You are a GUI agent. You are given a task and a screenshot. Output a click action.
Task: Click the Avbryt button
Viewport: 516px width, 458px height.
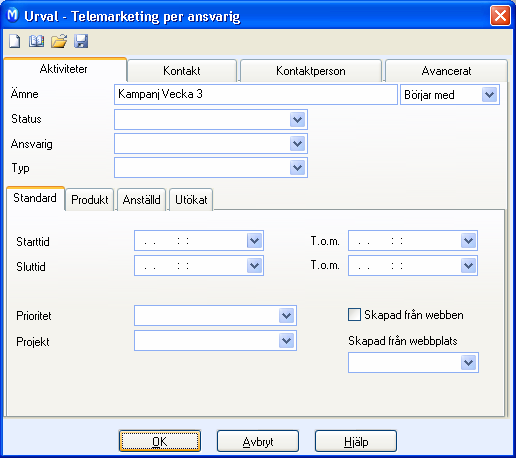pos(258,441)
